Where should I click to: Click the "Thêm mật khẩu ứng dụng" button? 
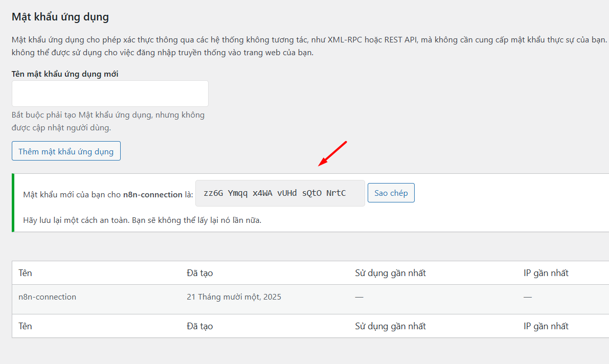coord(65,150)
